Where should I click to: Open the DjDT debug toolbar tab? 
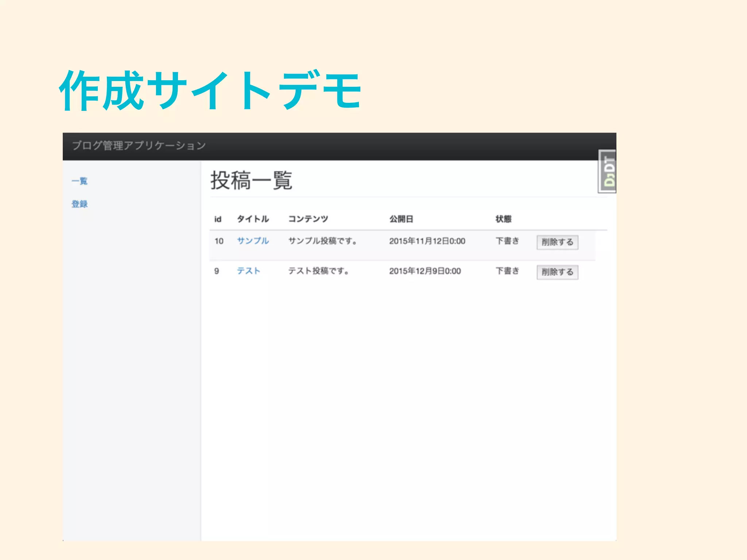[607, 171]
